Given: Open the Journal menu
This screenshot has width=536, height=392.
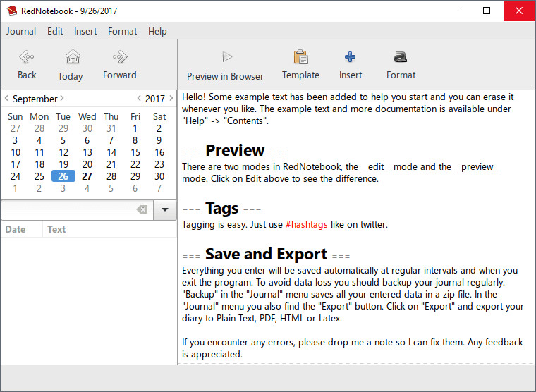Looking at the screenshot, I should (x=20, y=31).
